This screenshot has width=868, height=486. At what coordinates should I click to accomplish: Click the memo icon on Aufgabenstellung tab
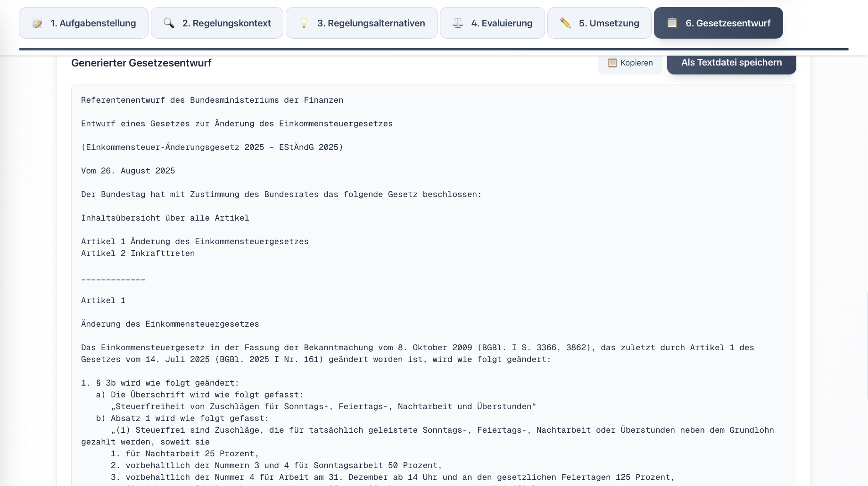click(37, 23)
